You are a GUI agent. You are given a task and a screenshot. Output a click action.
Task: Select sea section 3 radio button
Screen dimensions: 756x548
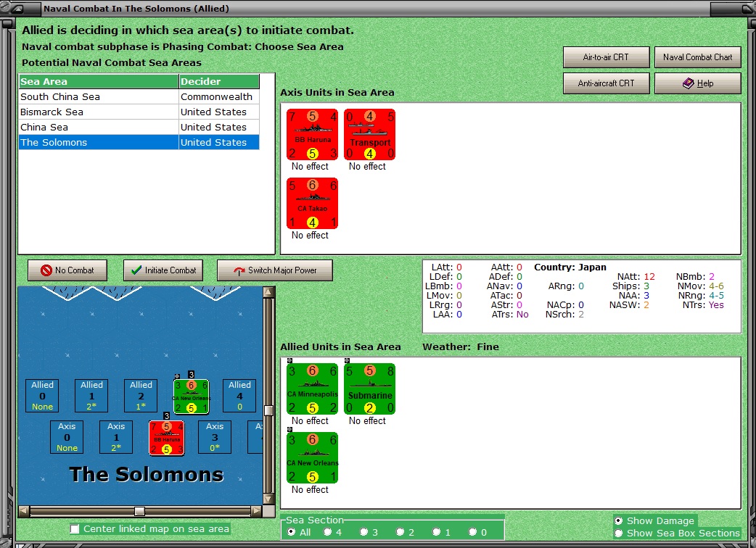(364, 532)
